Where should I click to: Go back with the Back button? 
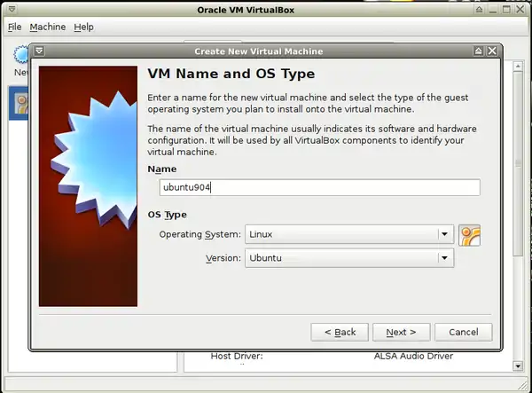click(x=340, y=332)
